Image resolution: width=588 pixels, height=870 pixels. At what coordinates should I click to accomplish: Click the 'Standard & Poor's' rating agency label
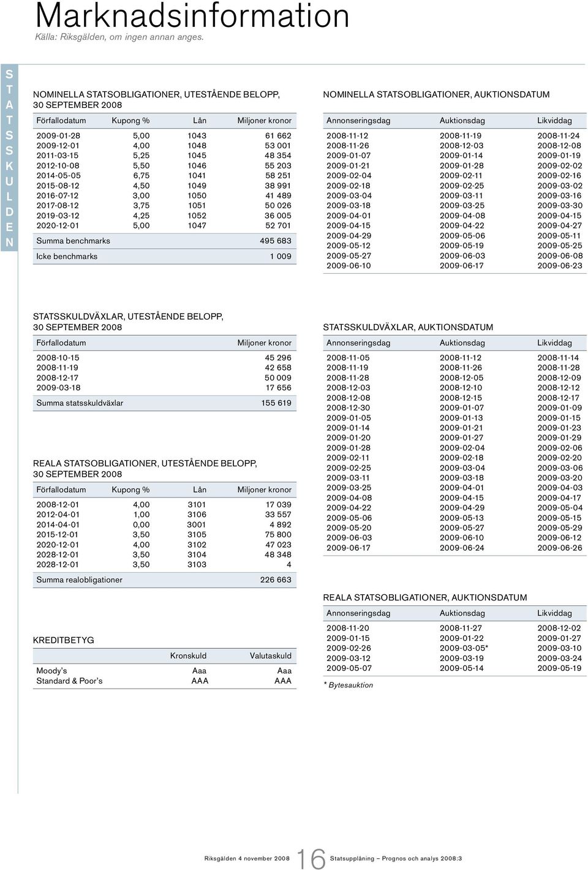coord(69,681)
